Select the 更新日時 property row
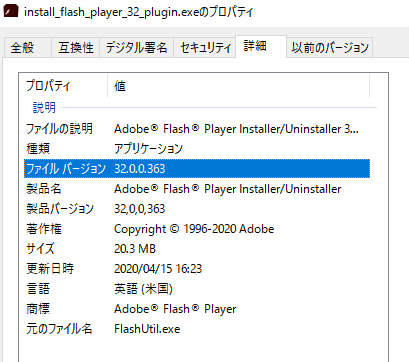Viewport: 409px width, 362px height. click(197, 269)
